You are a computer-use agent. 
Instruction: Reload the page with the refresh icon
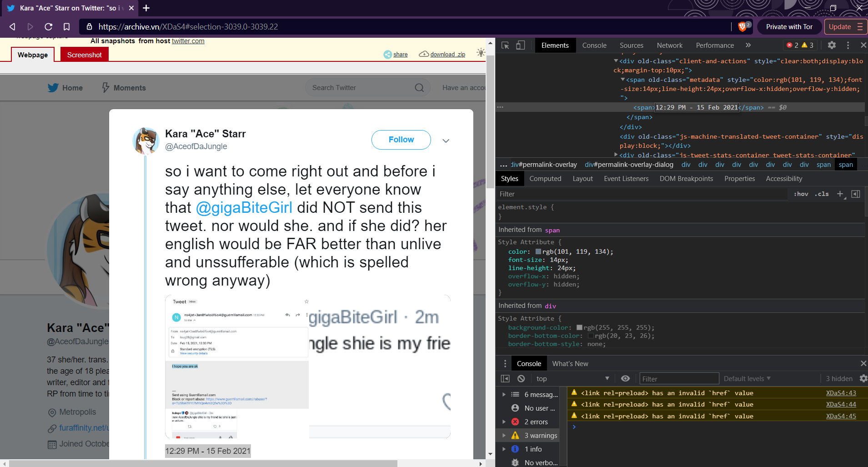[x=49, y=27]
